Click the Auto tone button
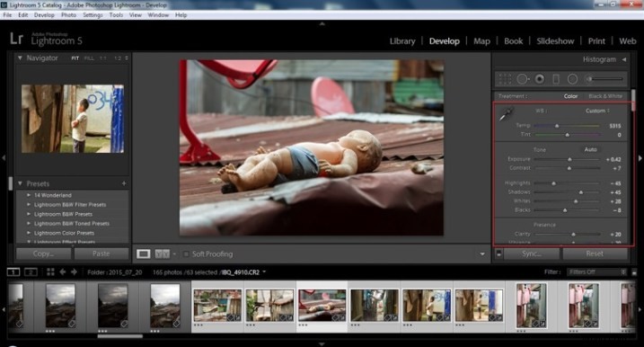 tap(591, 149)
